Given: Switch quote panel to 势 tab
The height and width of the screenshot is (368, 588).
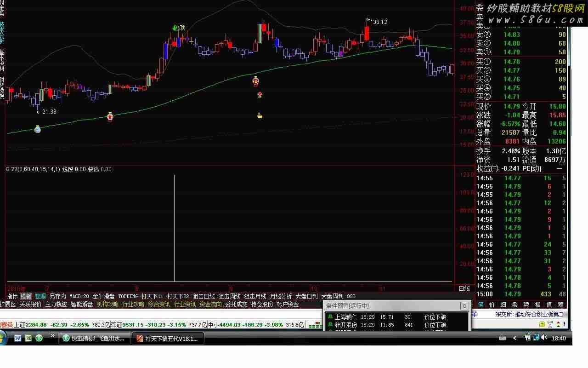Looking at the screenshot, I should (526, 304).
